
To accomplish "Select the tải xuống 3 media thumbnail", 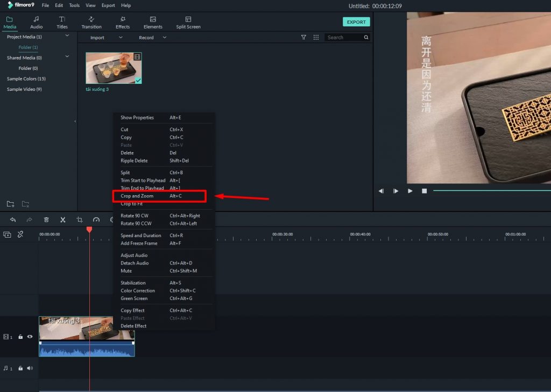I will click(113, 68).
